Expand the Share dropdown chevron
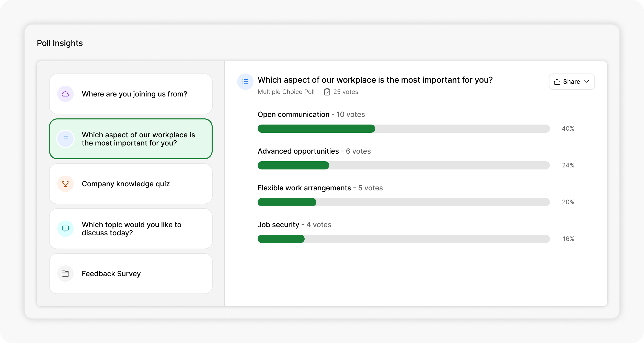644x343 pixels. (587, 82)
